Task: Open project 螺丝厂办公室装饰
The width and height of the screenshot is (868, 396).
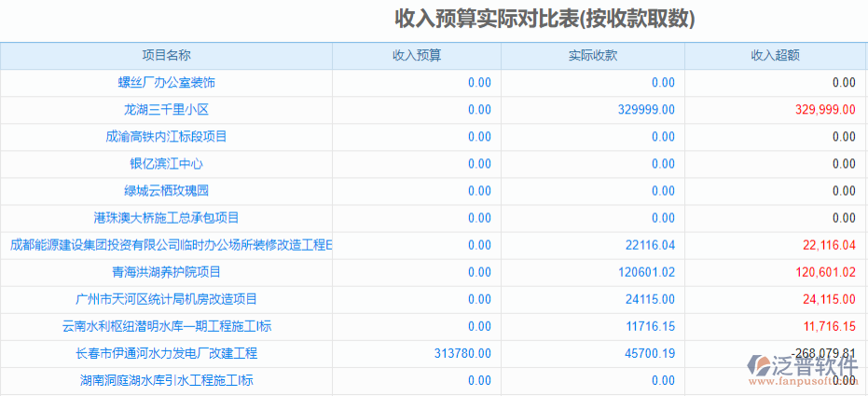Action: 167,83
